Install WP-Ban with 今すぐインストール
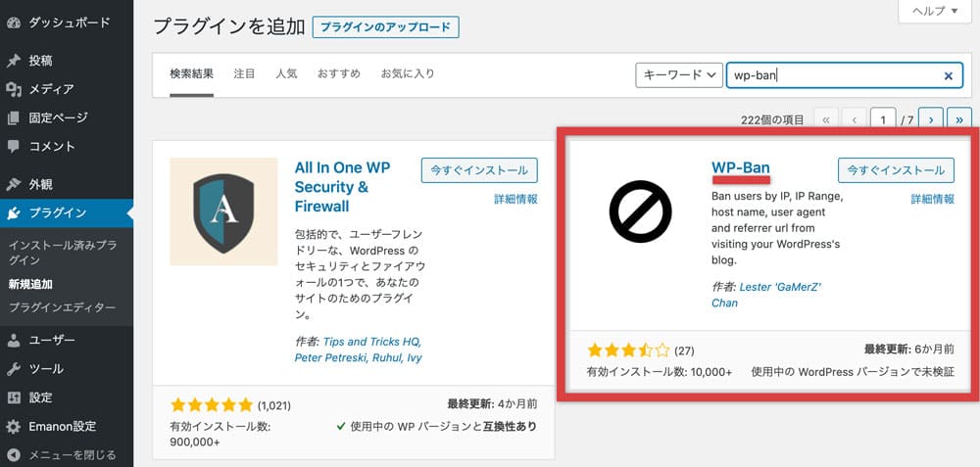Viewport: 980px width, 467px height. (896, 169)
